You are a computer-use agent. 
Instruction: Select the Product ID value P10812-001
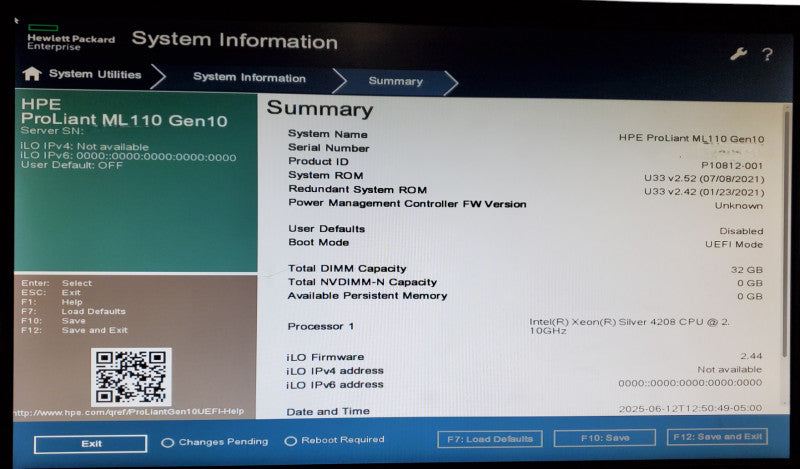(x=732, y=165)
